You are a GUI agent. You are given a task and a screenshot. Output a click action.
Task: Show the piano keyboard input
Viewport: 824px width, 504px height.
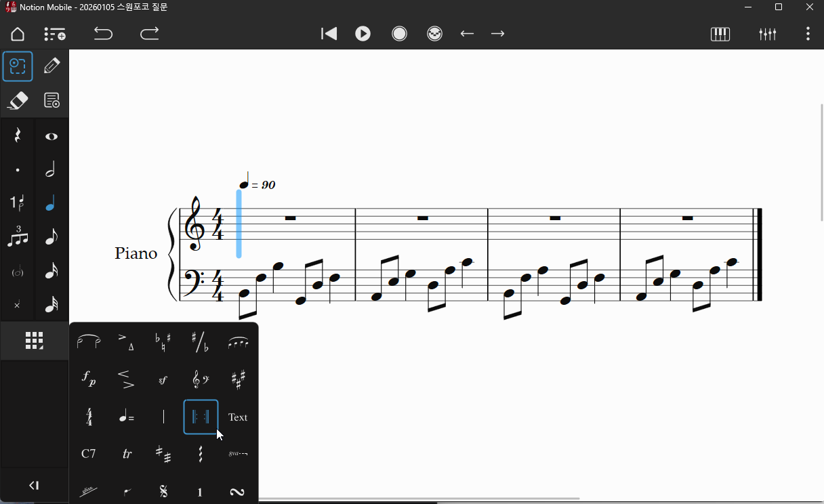click(720, 34)
